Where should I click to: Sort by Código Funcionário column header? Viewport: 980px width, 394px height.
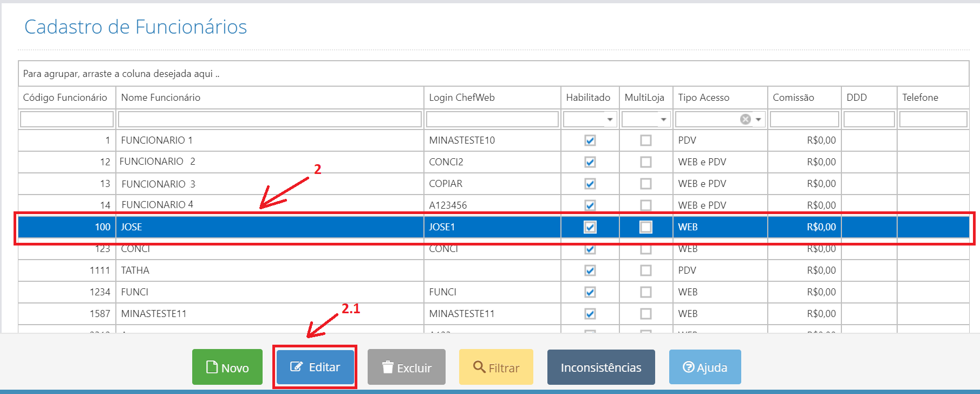[67, 98]
